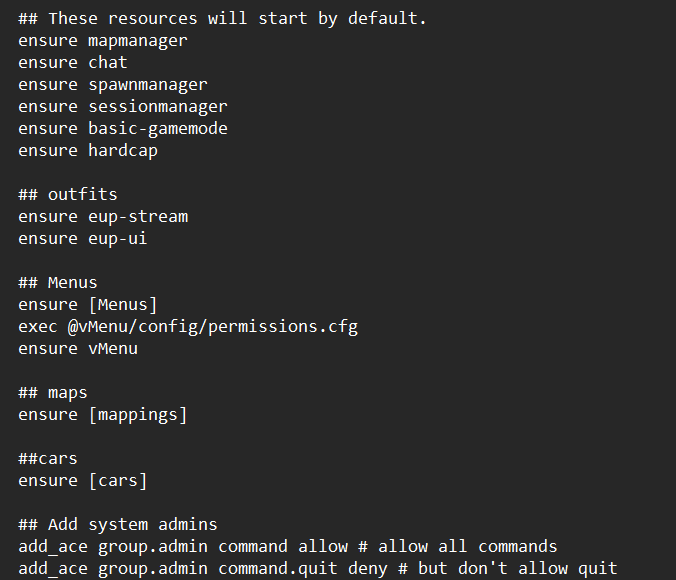Click on '[Menus]' bracket text
The image size is (676, 580).
(x=123, y=305)
